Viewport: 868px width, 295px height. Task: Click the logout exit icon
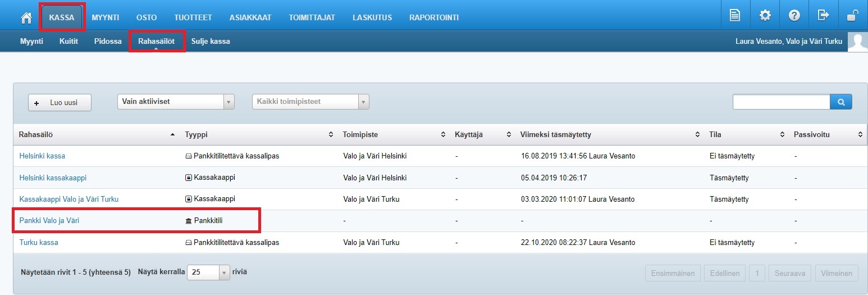click(x=823, y=16)
